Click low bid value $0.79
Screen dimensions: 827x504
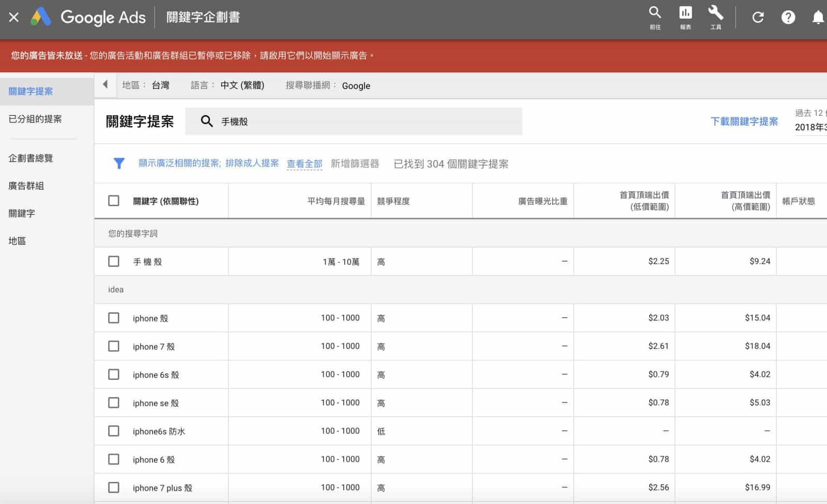pyautogui.click(x=658, y=374)
